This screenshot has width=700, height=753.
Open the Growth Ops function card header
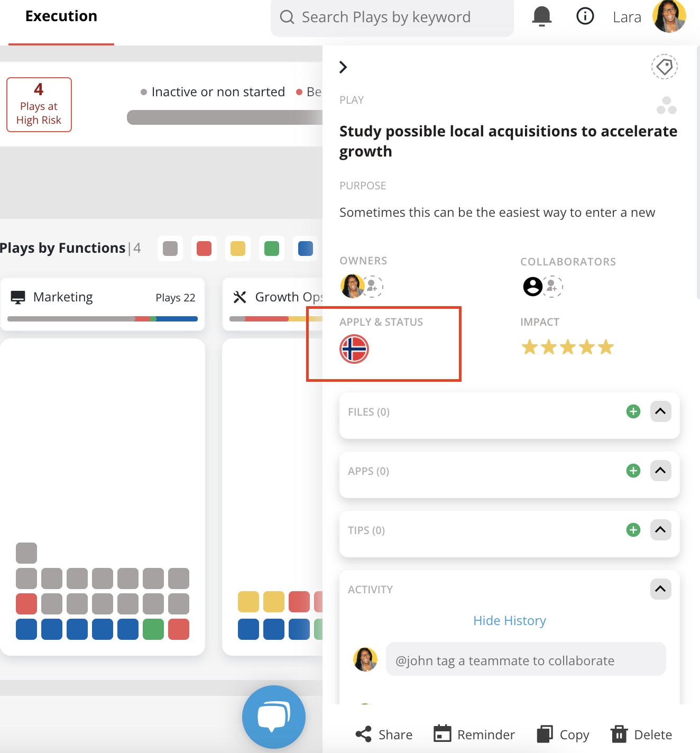pos(273,304)
